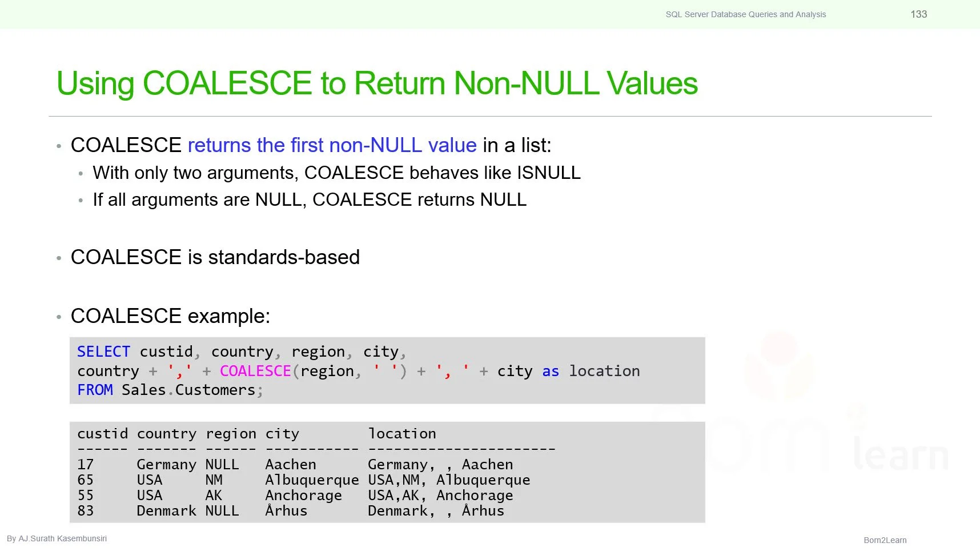Viewport: 980px width, 551px height.
Task: Click the pink COALESCE function in the code
Action: [x=255, y=371]
